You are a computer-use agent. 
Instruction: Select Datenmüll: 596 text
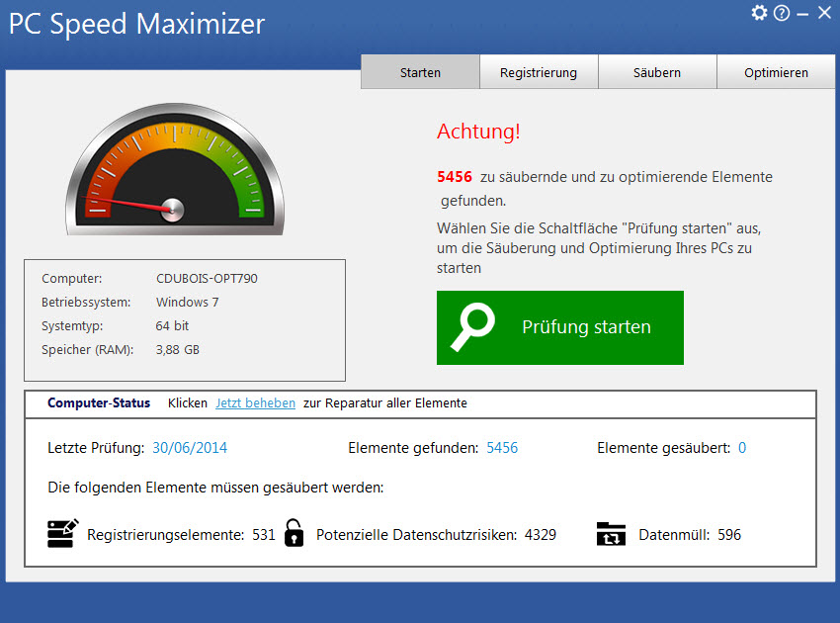tap(690, 535)
